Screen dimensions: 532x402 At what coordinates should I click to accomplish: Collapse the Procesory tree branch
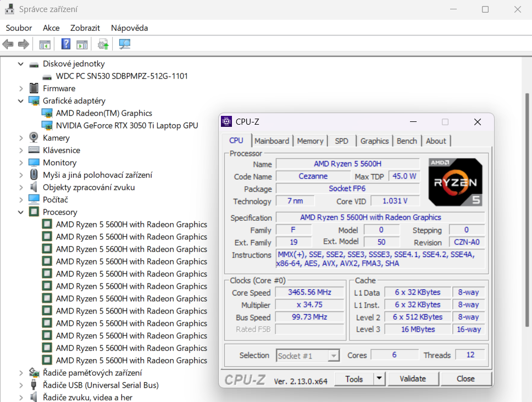(x=20, y=211)
